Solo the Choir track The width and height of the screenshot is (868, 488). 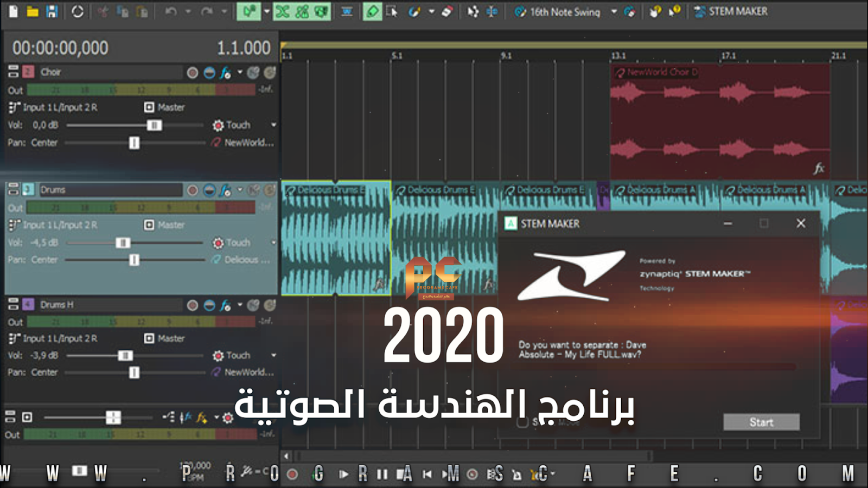pyautogui.click(x=270, y=73)
